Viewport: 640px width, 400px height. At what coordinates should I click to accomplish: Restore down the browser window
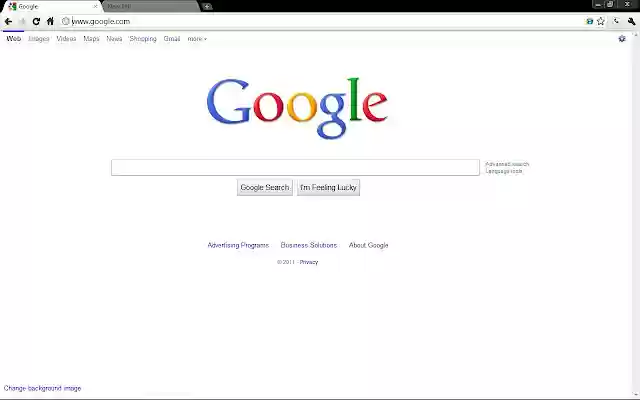pyautogui.click(x=610, y=4)
